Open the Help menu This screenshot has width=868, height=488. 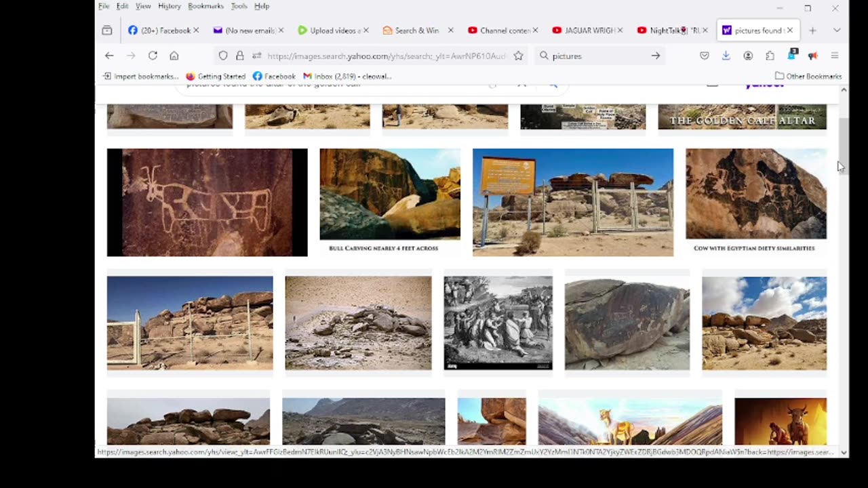coord(262,6)
